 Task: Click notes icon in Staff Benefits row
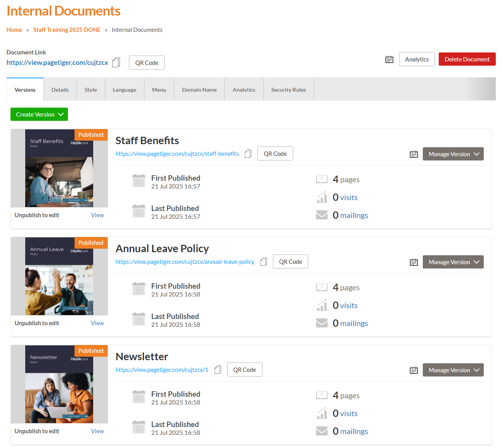pos(413,154)
